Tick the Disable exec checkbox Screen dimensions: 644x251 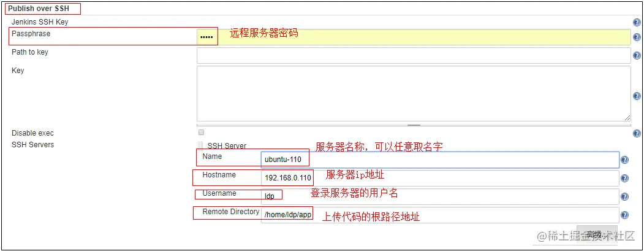[x=201, y=133]
